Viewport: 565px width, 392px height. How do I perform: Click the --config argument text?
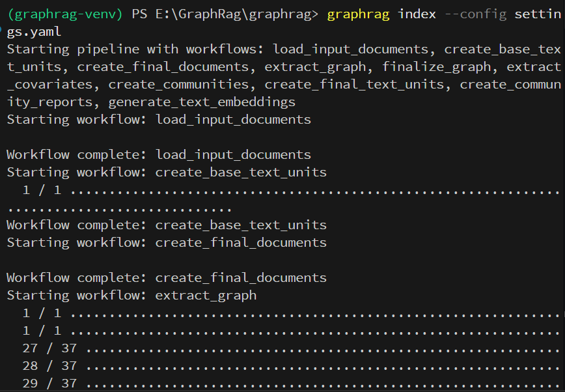click(480, 14)
